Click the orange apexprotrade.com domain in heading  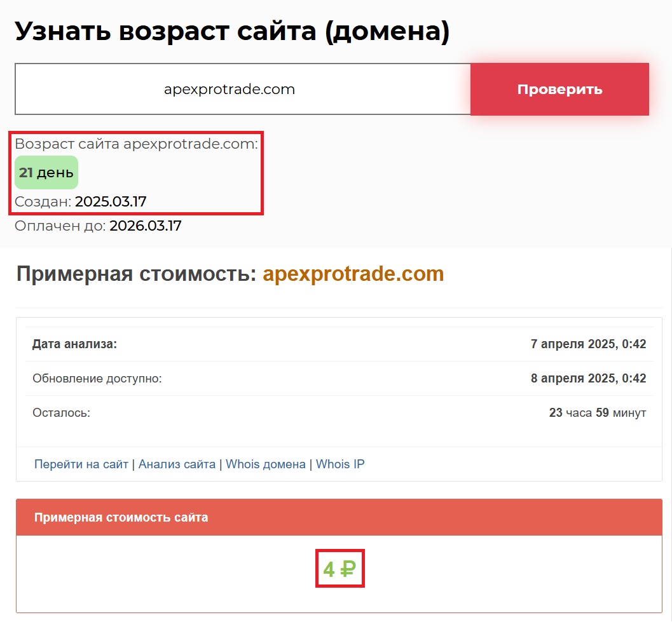[353, 274]
